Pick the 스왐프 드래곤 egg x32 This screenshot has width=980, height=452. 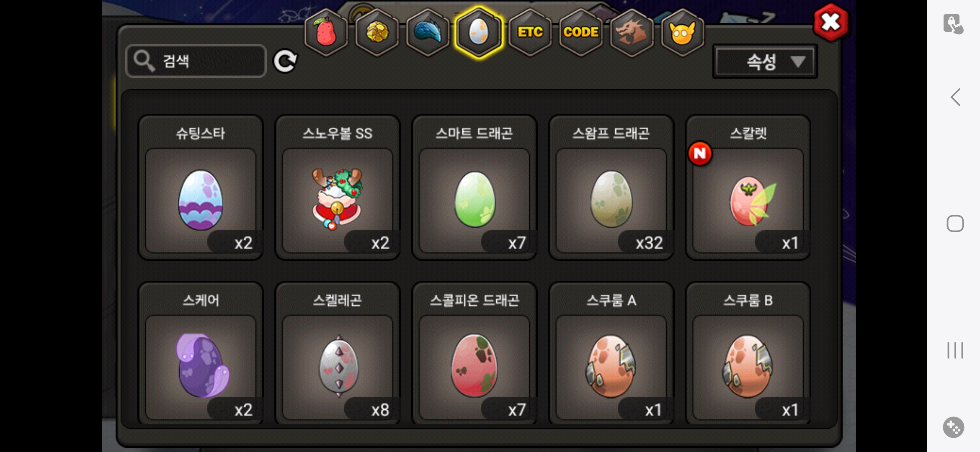click(611, 187)
